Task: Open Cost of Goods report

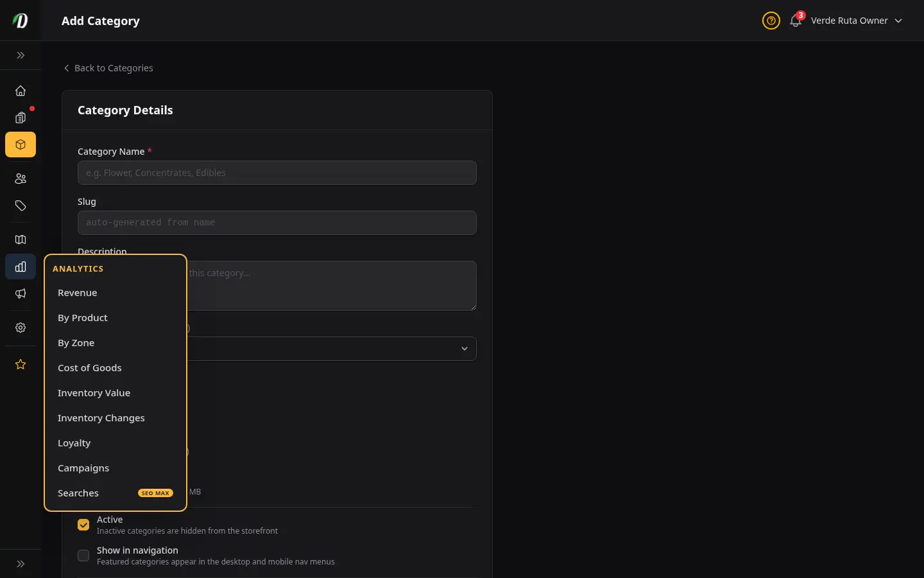Action: tap(116, 368)
